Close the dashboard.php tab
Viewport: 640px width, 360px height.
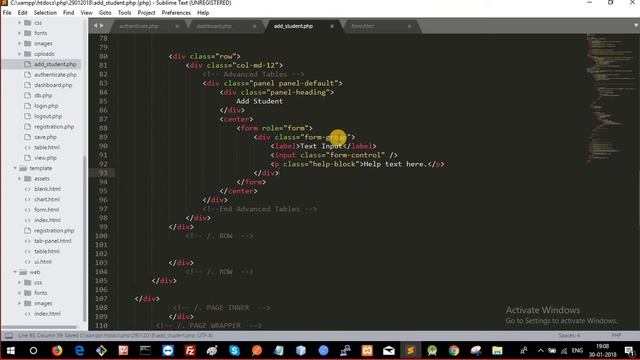(254, 26)
